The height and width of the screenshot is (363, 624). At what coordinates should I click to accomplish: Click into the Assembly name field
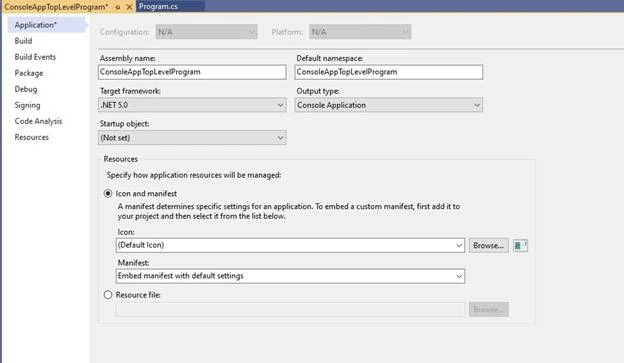[192, 72]
